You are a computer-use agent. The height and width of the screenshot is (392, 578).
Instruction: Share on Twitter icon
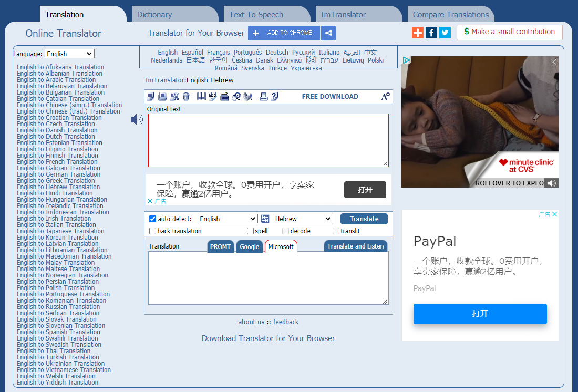click(x=445, y=33)
